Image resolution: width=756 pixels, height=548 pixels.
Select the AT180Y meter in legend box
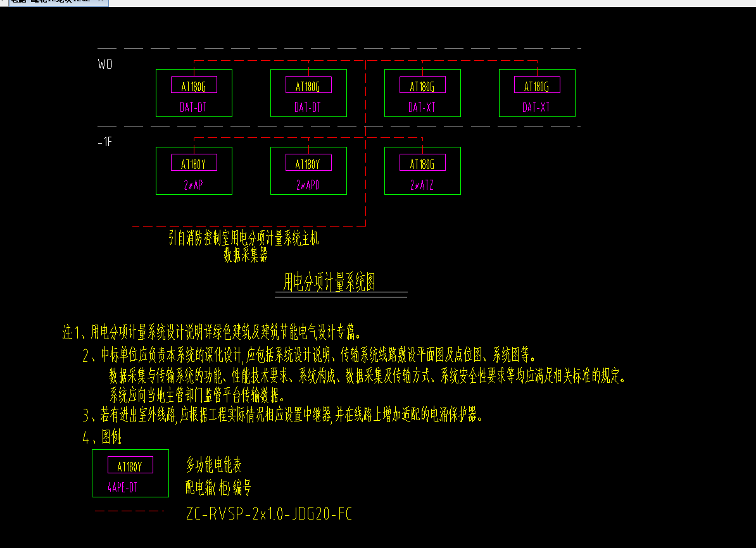[x=130, y=465]
